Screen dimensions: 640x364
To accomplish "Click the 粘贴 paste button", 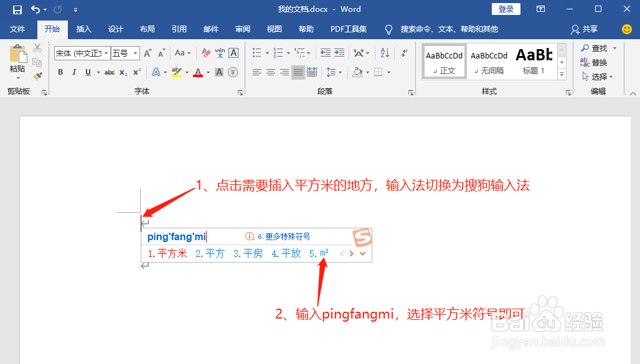I will click(17, 62).
